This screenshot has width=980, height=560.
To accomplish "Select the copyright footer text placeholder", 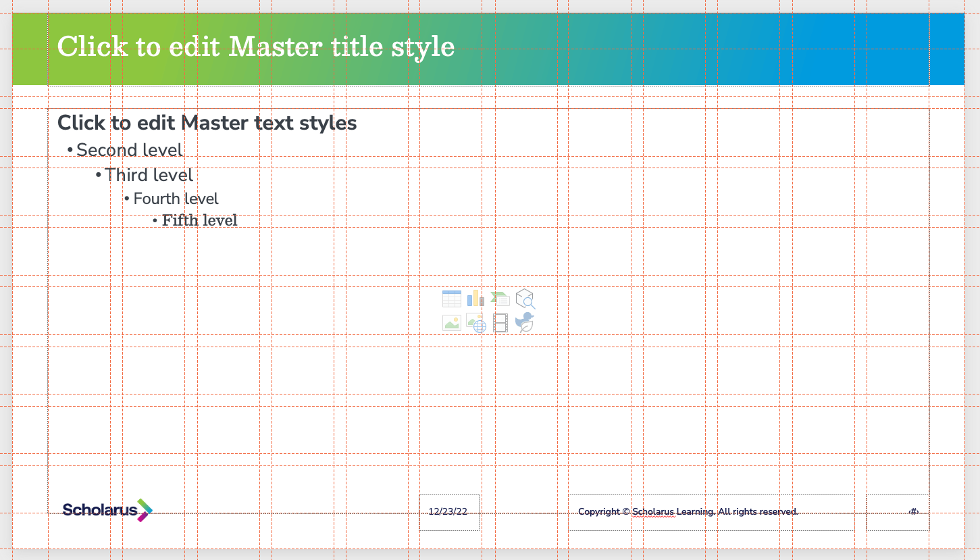I will pyautogui.click(x=711, y=512).
